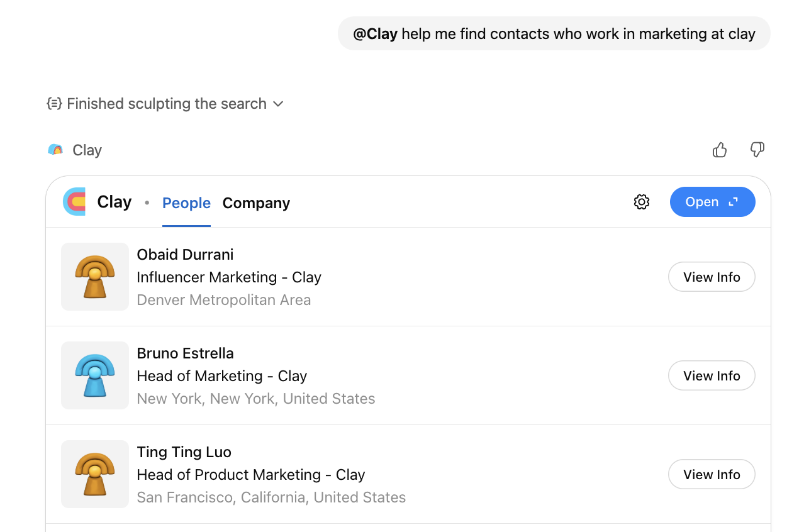
Task: Click the small Clay rainbow icon above widget
Action: [x=55, y=150]
